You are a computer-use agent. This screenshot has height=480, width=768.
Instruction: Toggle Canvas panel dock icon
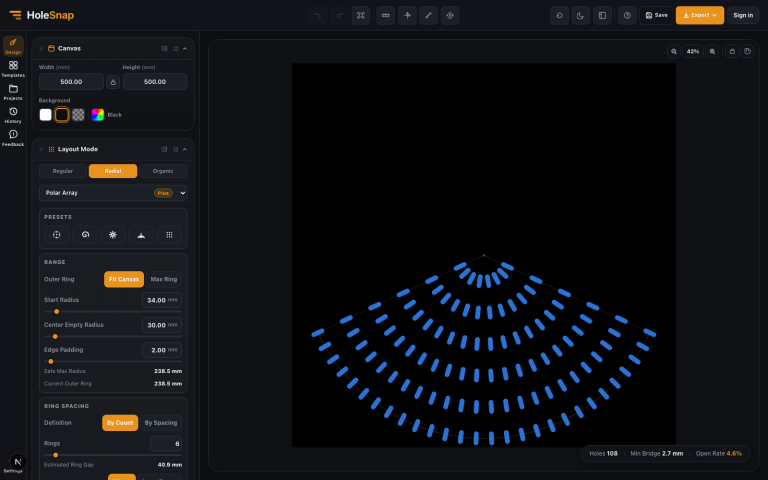[x=164, y=48]
